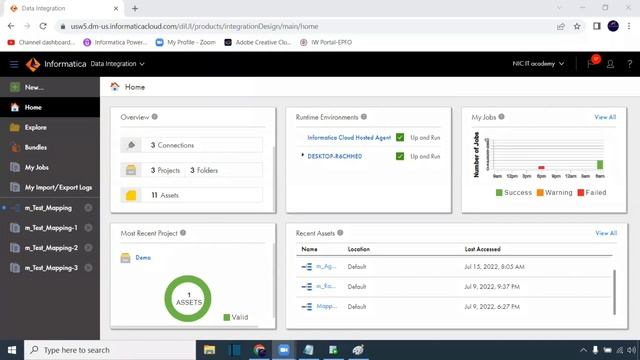
Task: Close the m_Test_Mapping sidebar tab
Action: point(88,208)
